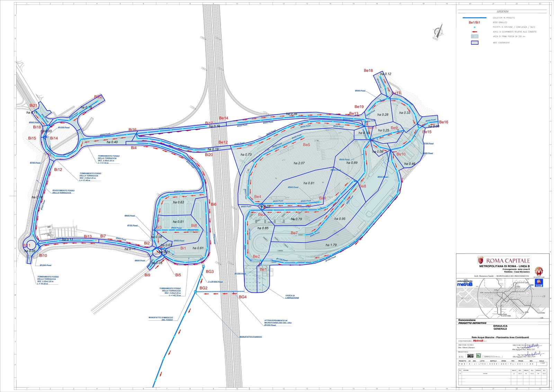Select node label Be19

[x=359, y=107]
